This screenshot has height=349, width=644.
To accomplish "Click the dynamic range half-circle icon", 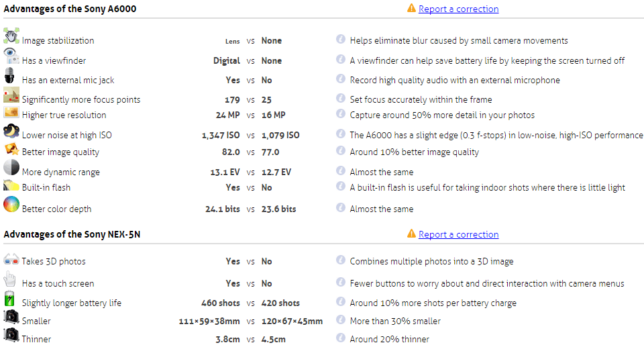I will click(x=11, y=168).
